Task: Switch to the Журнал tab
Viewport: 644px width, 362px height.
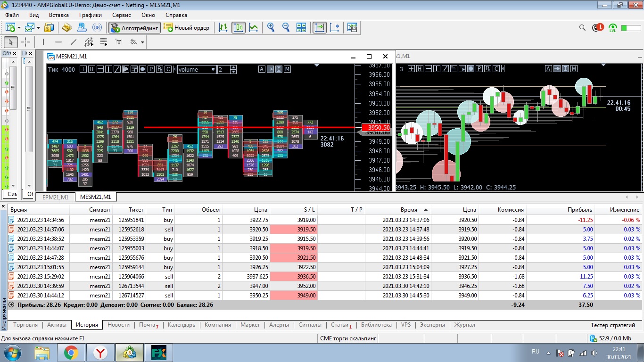Action: (x=465, y=325)
